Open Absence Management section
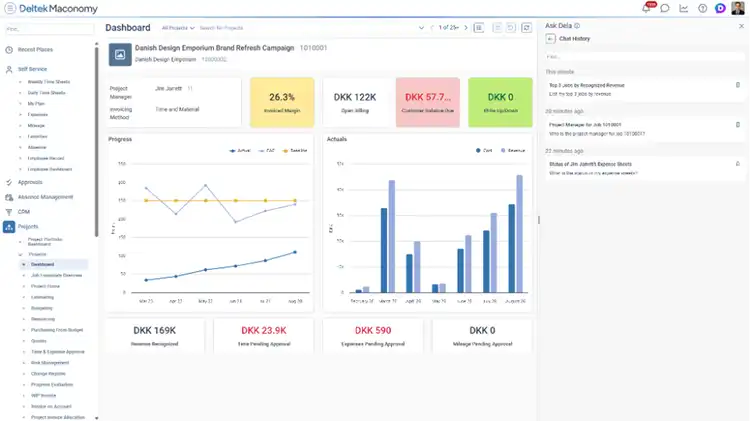The height and width of the screenshot is (421, 750). point(45,197)
